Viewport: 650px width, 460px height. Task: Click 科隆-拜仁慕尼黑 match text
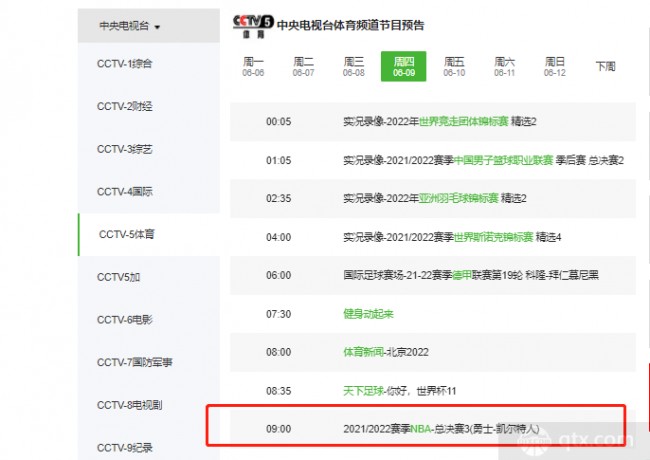562,275
